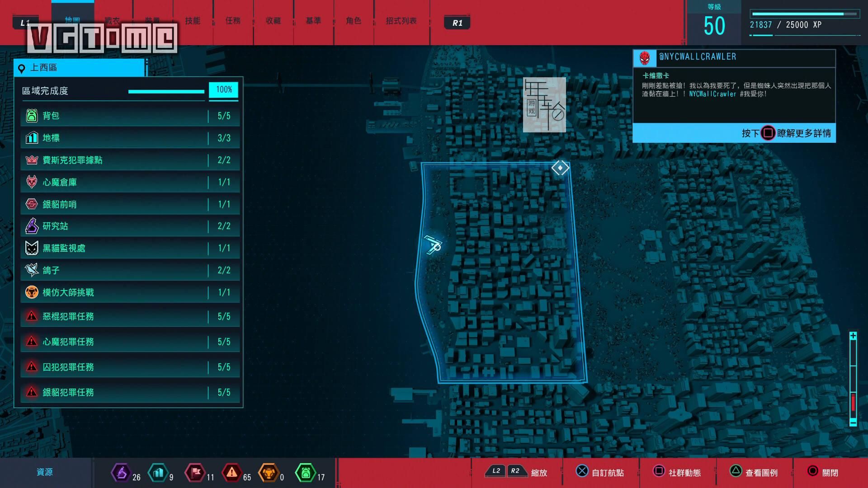Open 社群動態 social feed button
This screenshot has height=488, width=868.
(677, 472)
